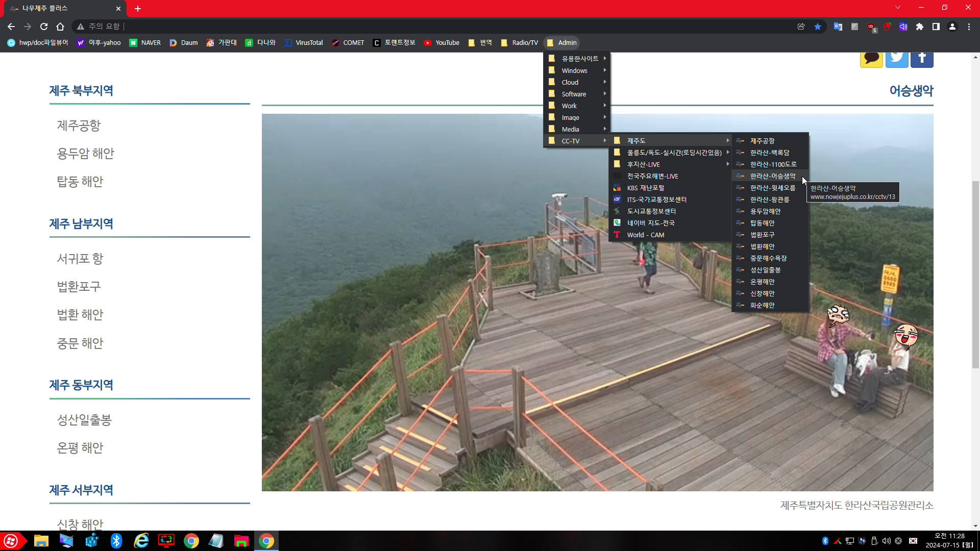Open the COMET bookmark
Image resolution: width=980 pixels, height=551 pixels.
[348, 43]
